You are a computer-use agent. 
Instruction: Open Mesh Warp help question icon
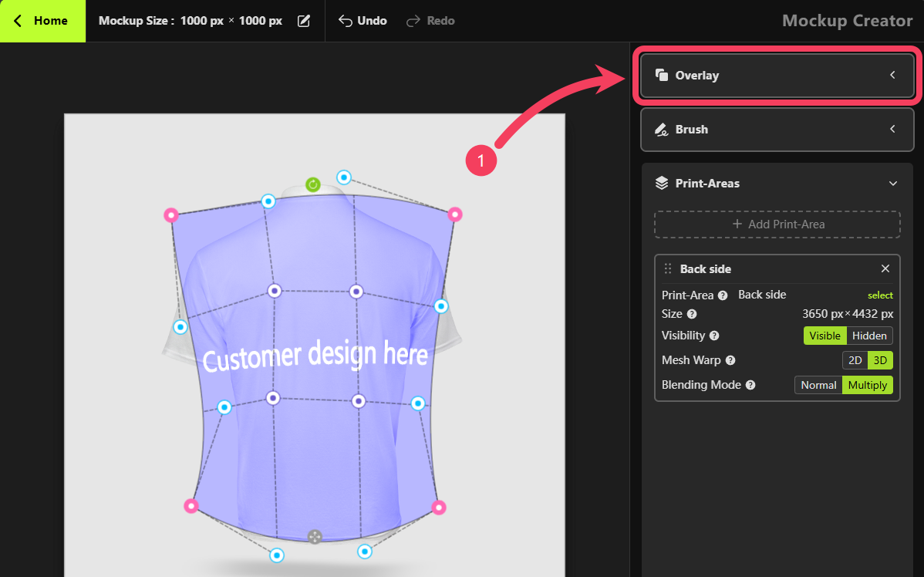tap(730, 360)
